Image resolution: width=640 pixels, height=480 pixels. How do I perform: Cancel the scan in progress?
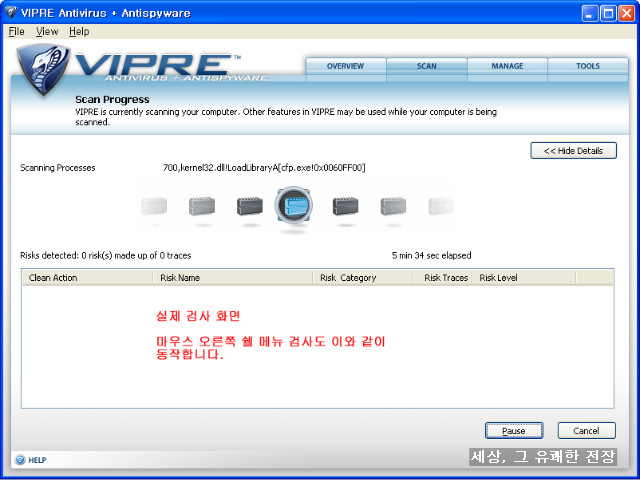tap(587, 431)
